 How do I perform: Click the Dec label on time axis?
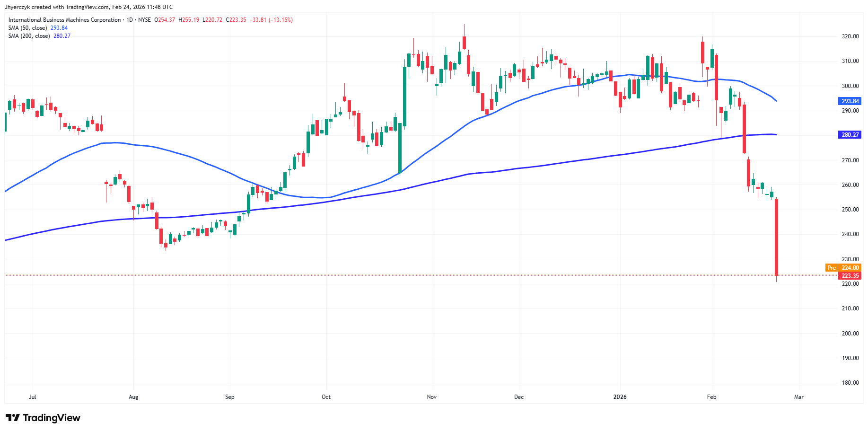click(x=519, y=397)
